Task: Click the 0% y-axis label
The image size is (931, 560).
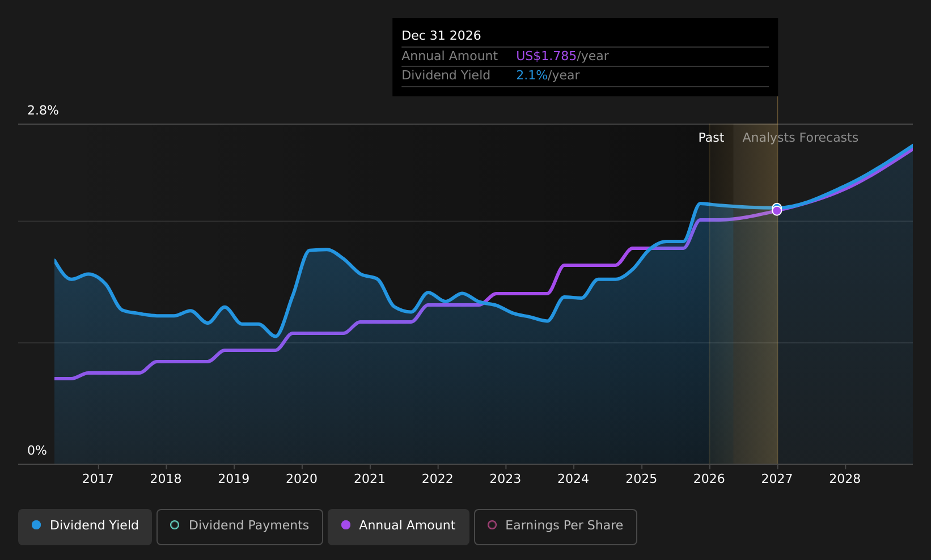Action: 37,451
